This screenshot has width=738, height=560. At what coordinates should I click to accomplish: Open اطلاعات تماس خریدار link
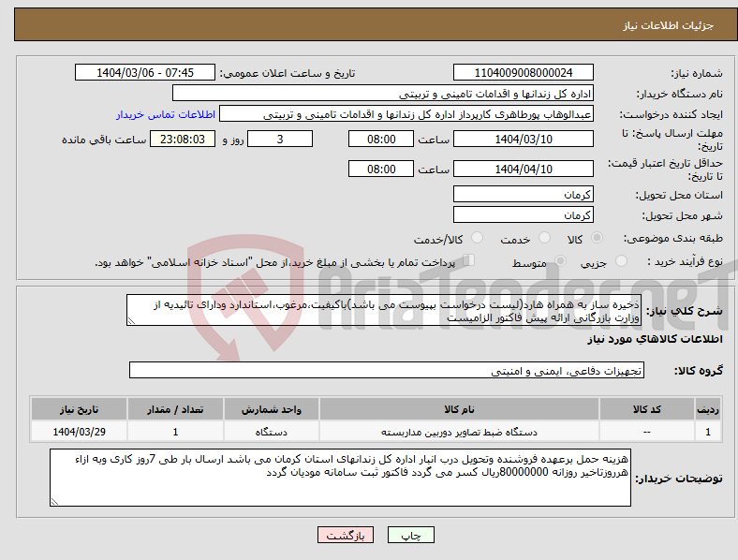pyautogui.click(x=166, y=114)
